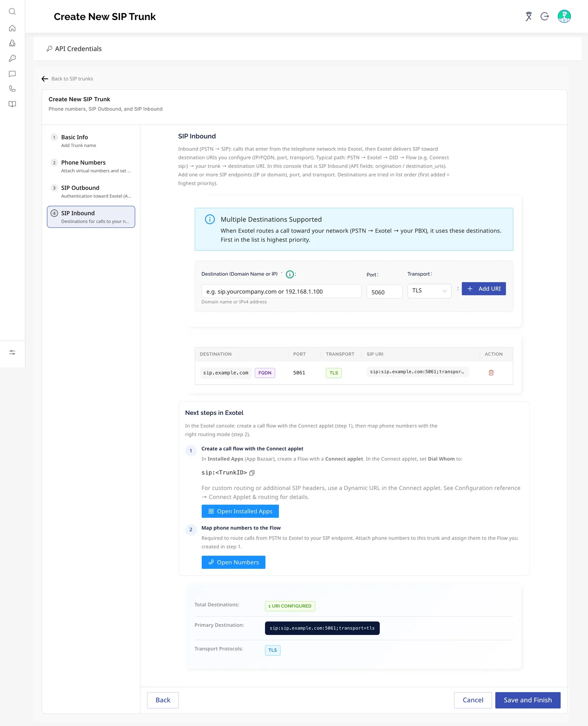This screenshot has width=588, height=726.
Task: Click the Cancel button
Action: coord(473,700)
